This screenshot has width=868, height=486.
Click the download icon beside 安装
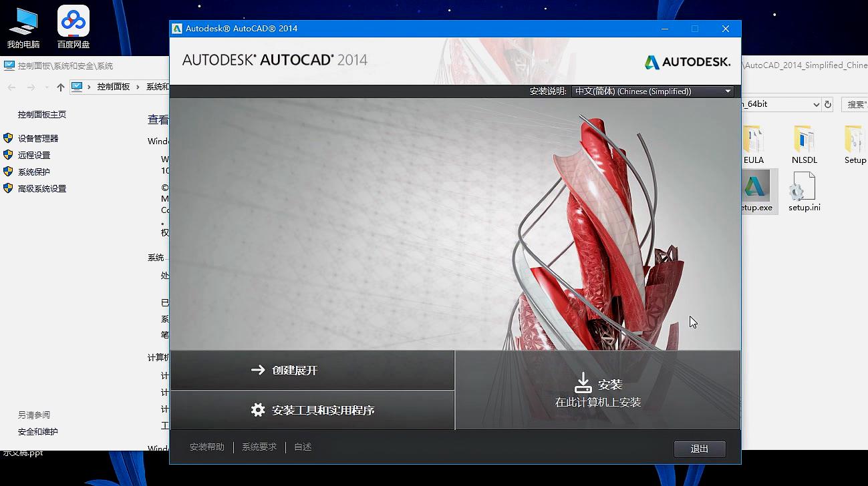pyautogui.click(x=583, y=383)
